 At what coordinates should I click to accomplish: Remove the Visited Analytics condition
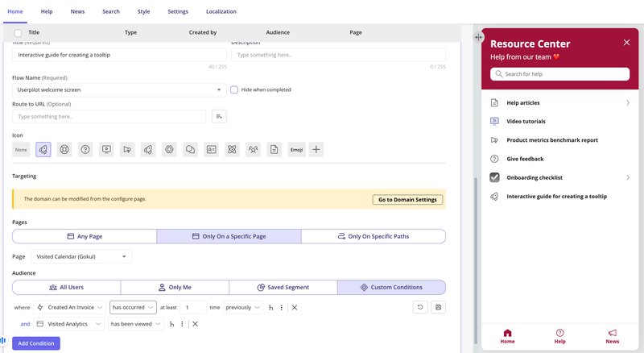tap(195, 324)
